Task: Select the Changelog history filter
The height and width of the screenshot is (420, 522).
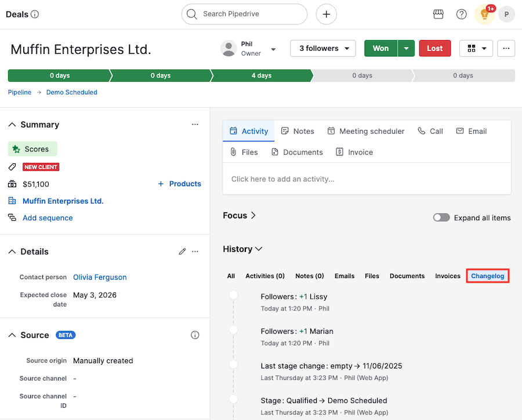Action: point(487,276)
